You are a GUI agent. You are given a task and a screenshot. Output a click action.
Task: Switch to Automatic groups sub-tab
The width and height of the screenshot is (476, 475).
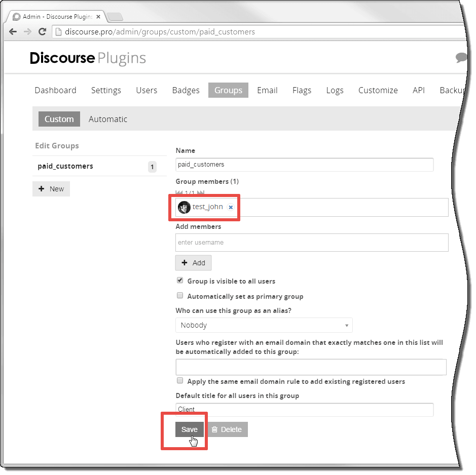[108, 119]
